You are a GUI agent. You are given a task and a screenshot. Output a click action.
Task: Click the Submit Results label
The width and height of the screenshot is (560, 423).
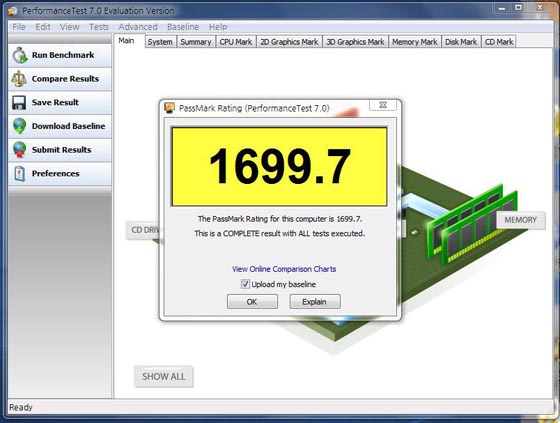click(x=61, y=149)
